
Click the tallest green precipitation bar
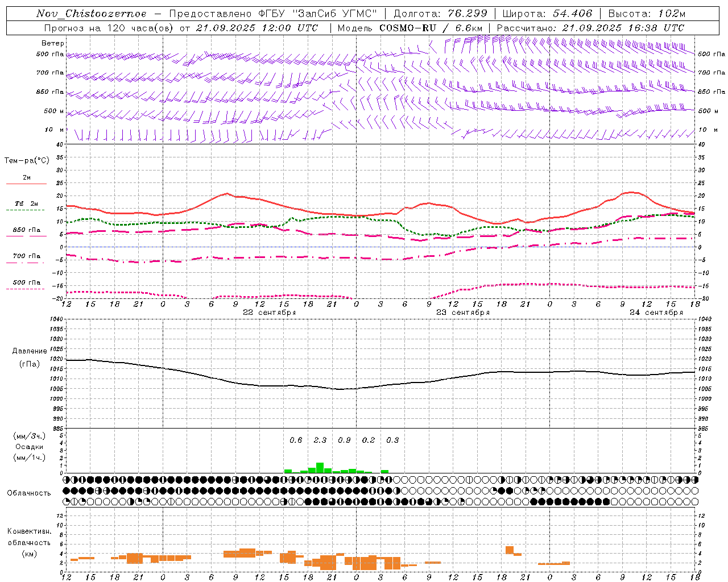320,468
